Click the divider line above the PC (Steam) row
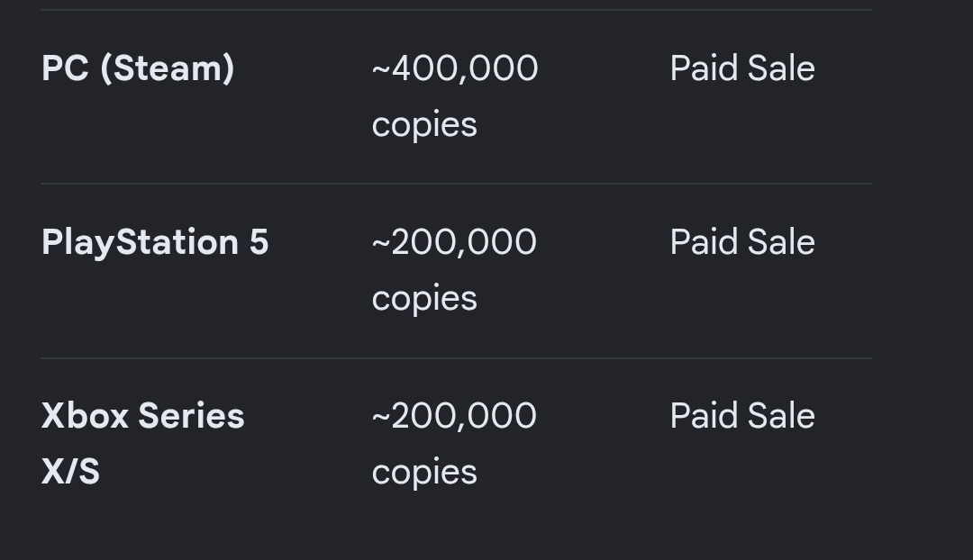 click(456, 10)
